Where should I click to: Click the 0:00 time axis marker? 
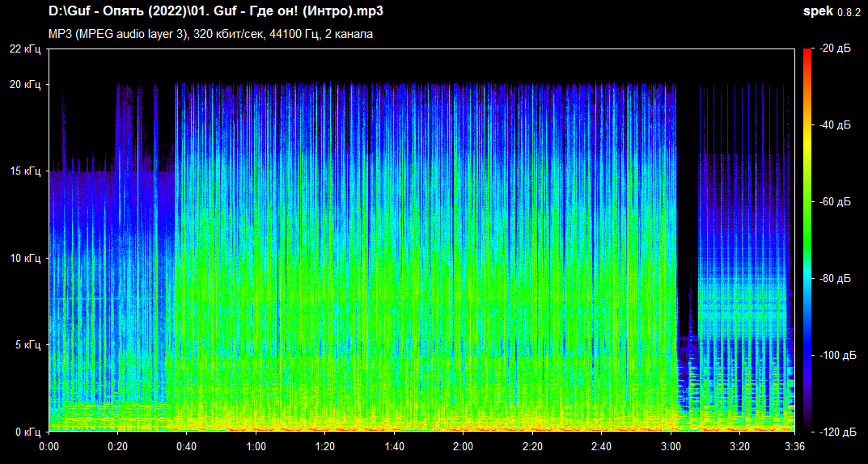click(x=49, y=446)
